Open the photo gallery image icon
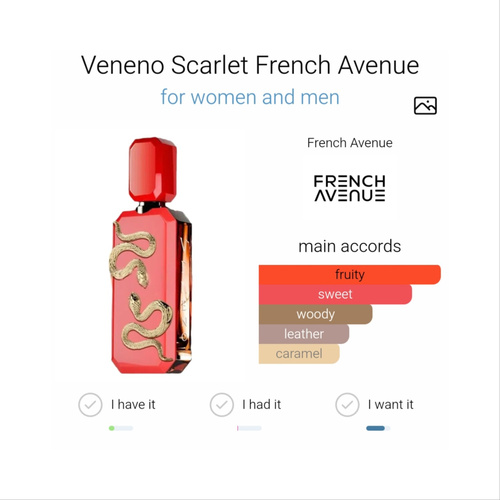The image size is (500, 500). 425,106
